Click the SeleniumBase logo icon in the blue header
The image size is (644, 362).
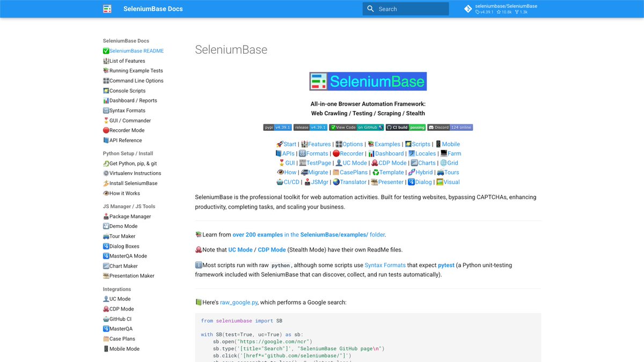107,9
